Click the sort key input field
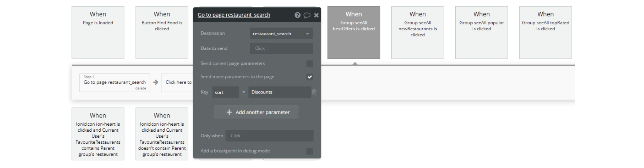This screenshot has width=644, height=168. 225,92
